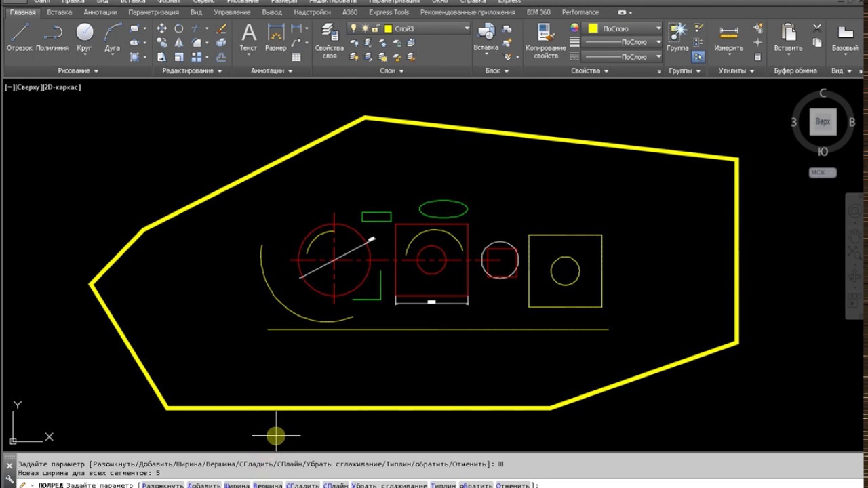The image size is (868, 488).
Task: Click the Array tool icon
Action: click(x=197, y=57)
